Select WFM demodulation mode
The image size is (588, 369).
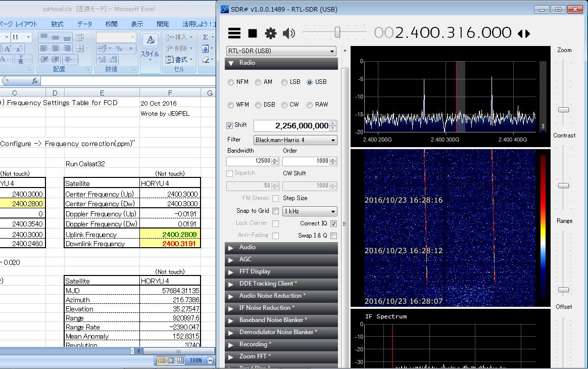tap(231, 105)
